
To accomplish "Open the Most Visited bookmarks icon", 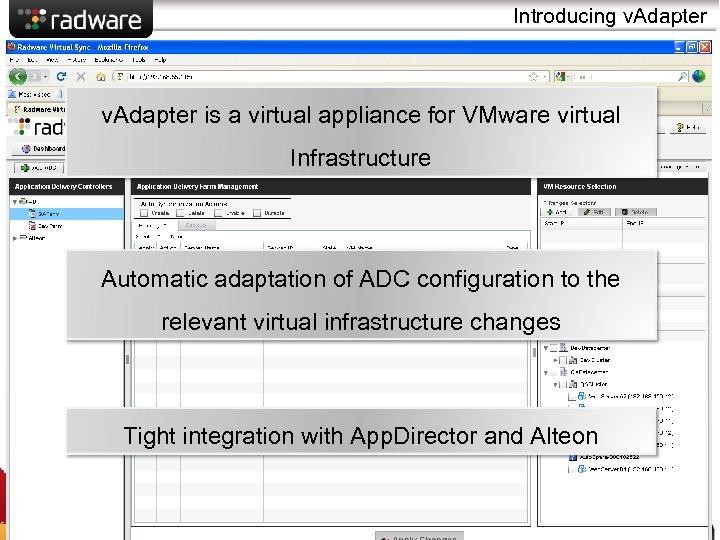I will tap(13, 94).
